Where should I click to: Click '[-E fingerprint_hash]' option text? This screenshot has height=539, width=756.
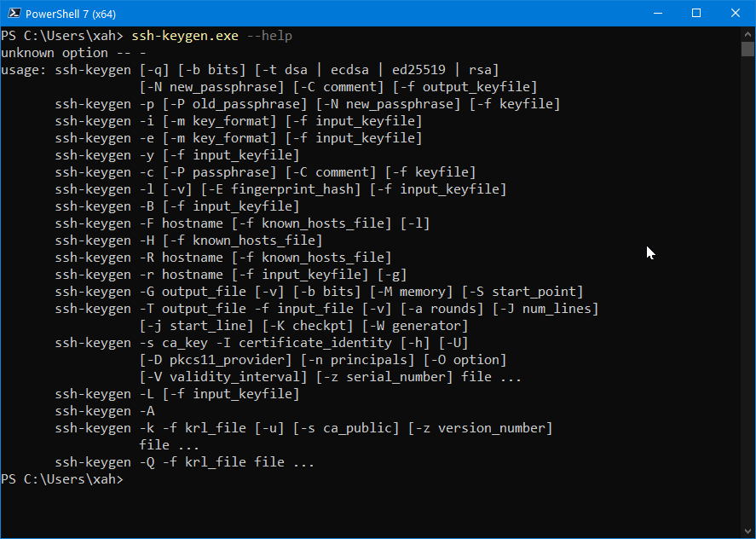tap(280, 189)
